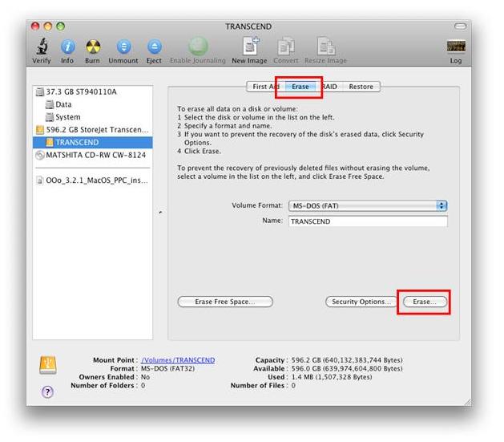Screen dimensions: 504x442
Task: Open the Log viewer icon
Action: [x=456, y=47]
